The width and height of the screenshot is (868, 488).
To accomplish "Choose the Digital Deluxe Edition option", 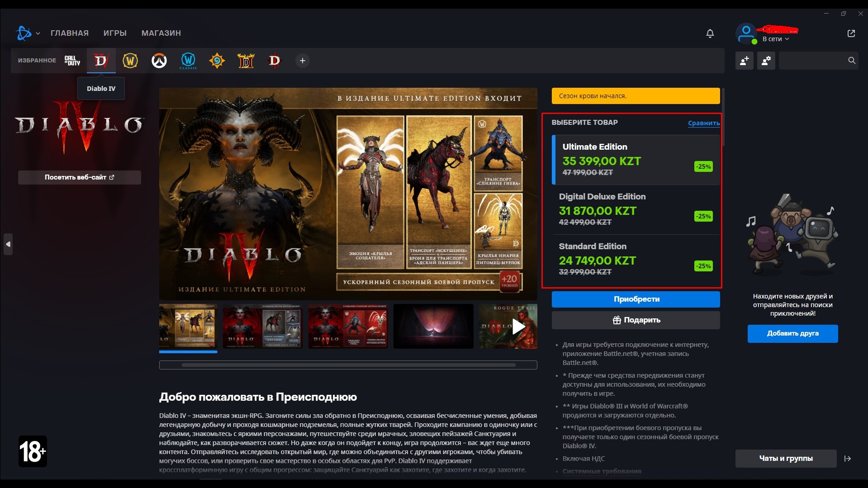I will pyautogui.click(x=636, y=210).
